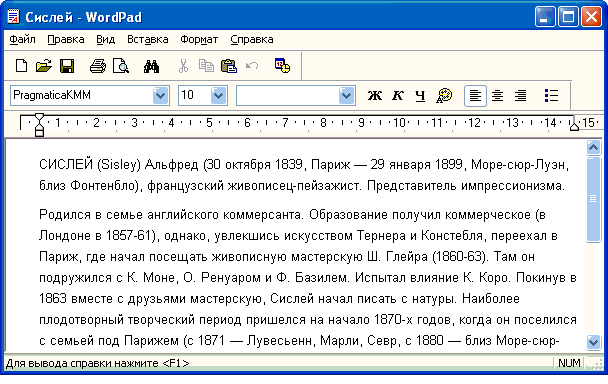This screenshot has width=608, height=384.
Task: Expand the PragmaticaKMM font dropdown
Action: click(161, 95)
